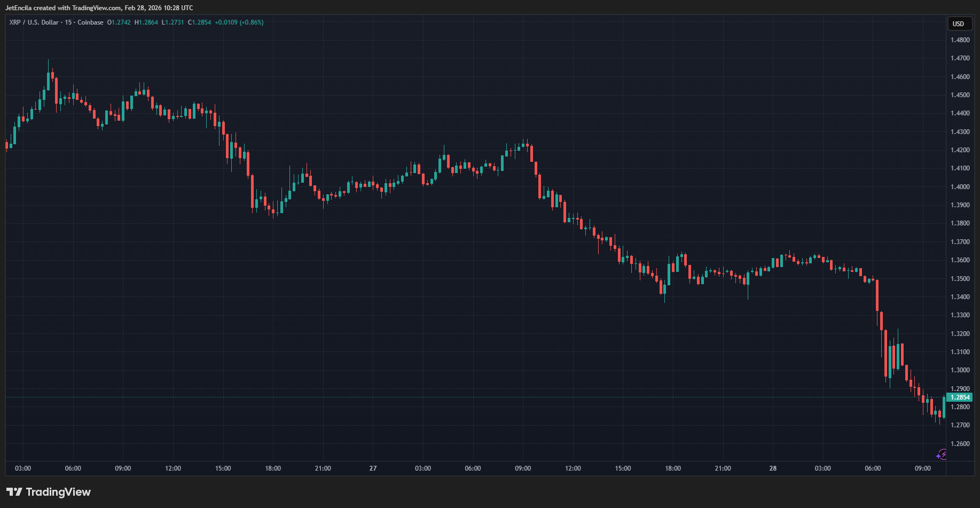Click the date label 28 on the time axis

click(x=773, y=468)
